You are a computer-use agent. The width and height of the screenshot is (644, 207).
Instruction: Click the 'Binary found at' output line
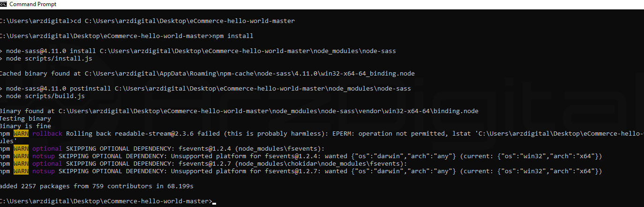tap(239, 111)
